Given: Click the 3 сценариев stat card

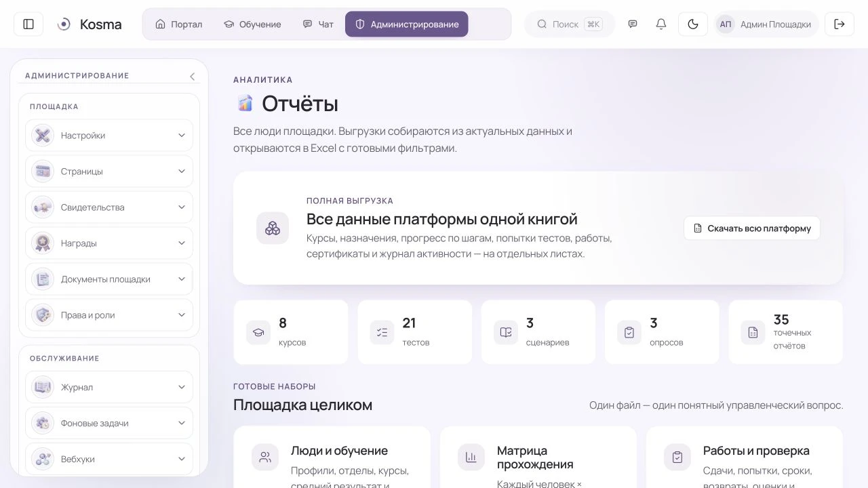Looking at the screenshot, I should tap(538, 332).
